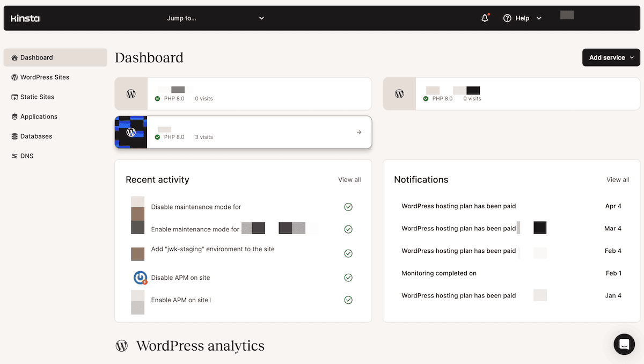Select Static Sites in the sidebar

pyautogui.click(x=38, y=97)
